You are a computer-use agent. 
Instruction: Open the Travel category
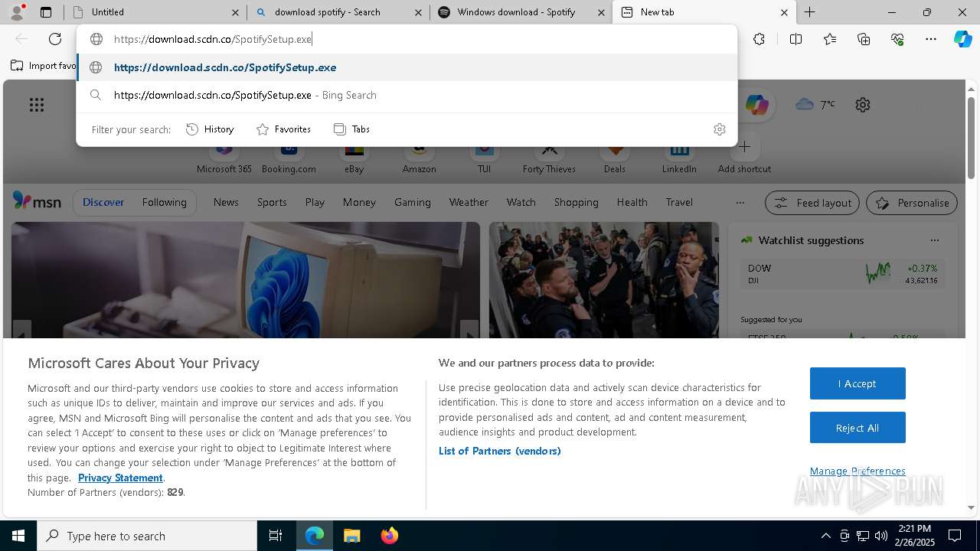point(679,202)
